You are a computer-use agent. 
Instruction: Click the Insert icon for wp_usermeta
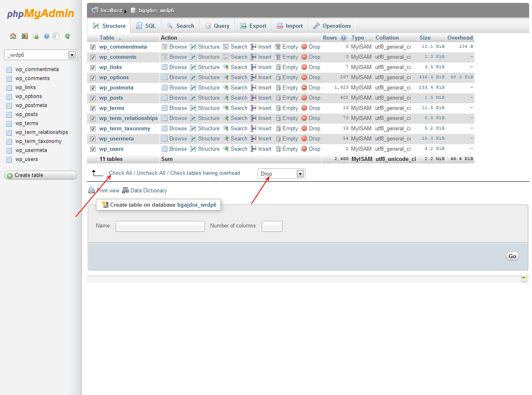tap(254, 138)
